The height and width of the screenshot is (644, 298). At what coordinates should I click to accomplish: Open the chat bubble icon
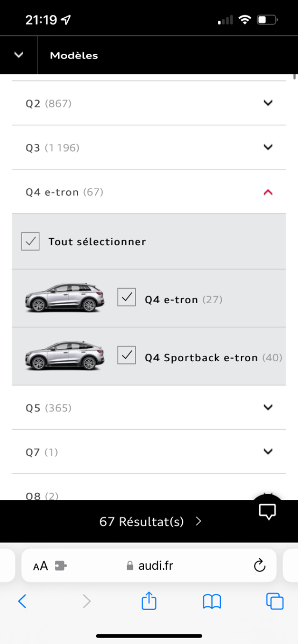click(267, 511)
